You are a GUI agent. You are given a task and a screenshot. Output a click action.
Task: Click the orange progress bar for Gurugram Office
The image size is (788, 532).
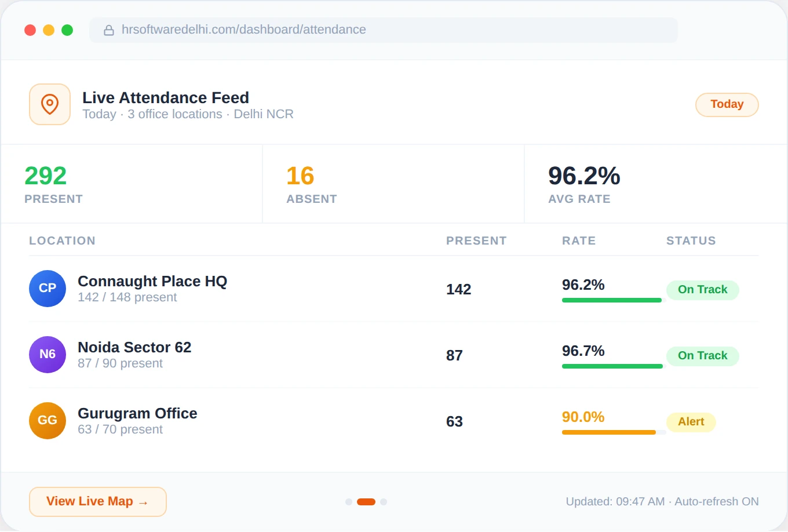(x=608, y=432)
